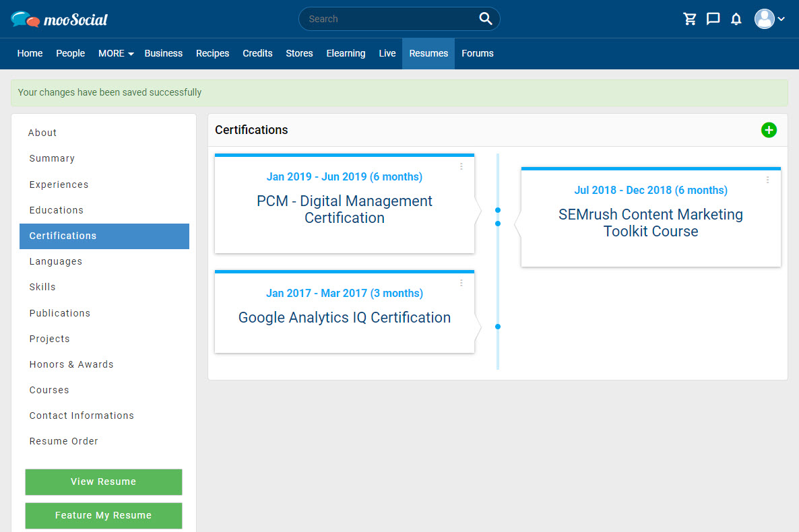Expand the account menu arrow
Image resolution: width=799 pixels, height=532 pixels.
(x=781, y=19)
